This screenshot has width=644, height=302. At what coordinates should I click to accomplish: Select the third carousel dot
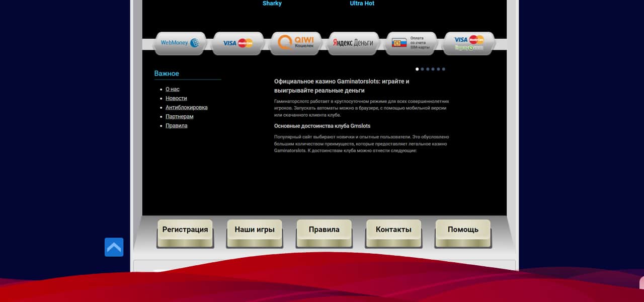428,69
